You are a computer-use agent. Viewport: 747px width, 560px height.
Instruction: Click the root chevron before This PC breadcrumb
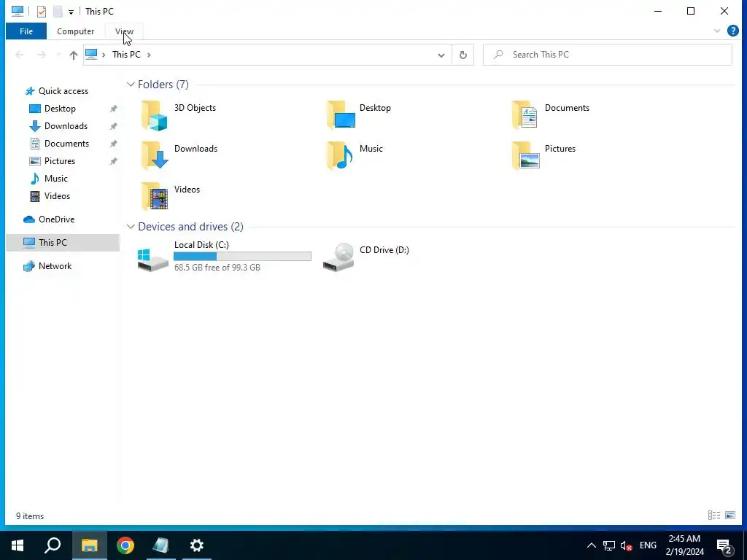(104, 55)
